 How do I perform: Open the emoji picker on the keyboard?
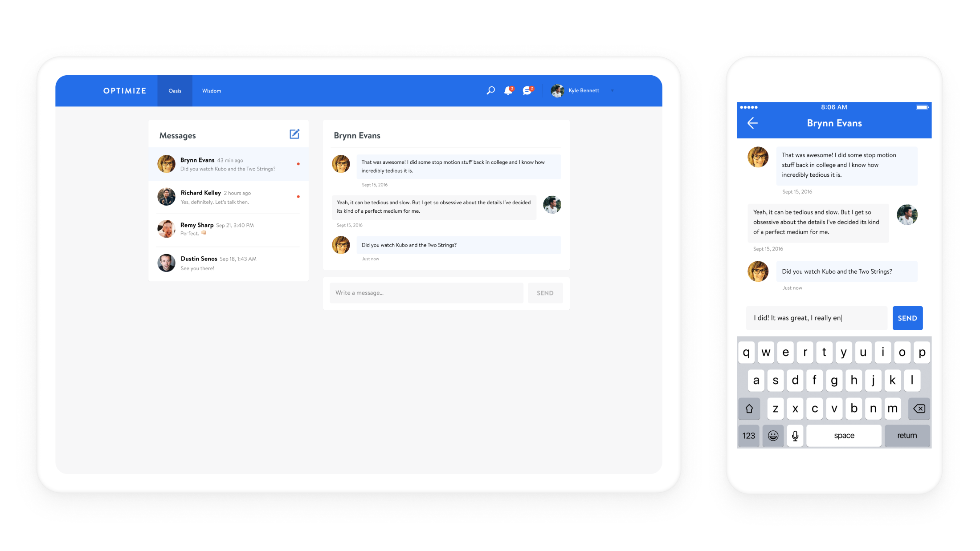point(773,436)
